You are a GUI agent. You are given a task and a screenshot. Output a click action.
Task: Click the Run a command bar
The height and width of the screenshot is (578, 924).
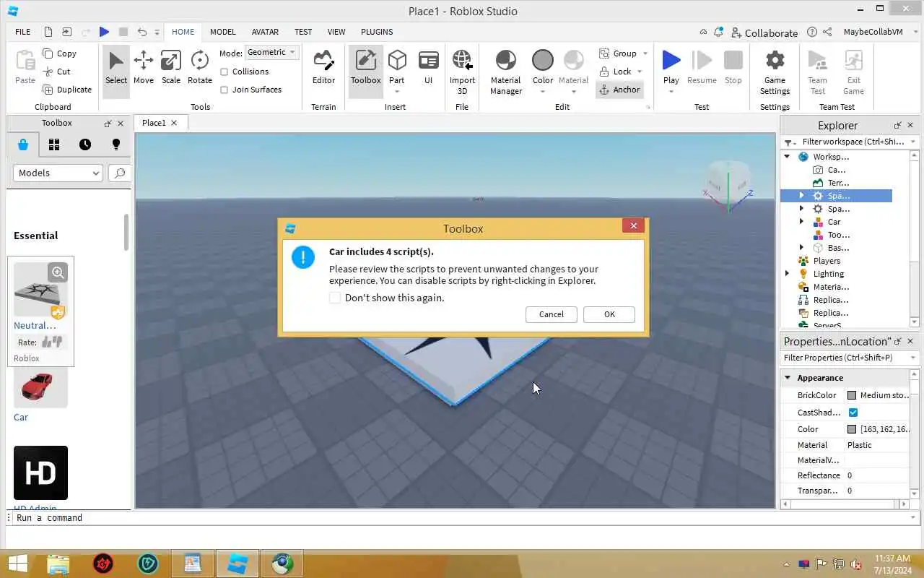pos(462,518)
